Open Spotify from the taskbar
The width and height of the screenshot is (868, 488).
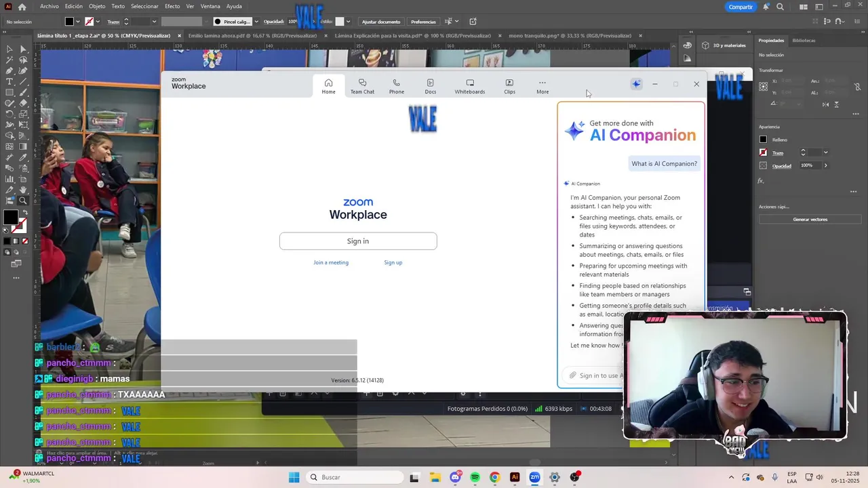pos(475,477)
